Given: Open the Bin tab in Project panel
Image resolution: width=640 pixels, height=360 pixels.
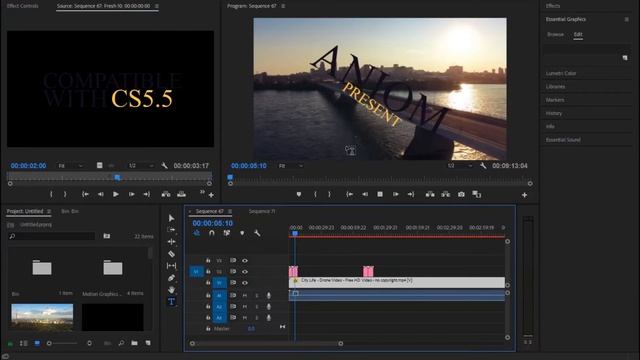Looking at the screenshot, I should [x=70, y=211].
